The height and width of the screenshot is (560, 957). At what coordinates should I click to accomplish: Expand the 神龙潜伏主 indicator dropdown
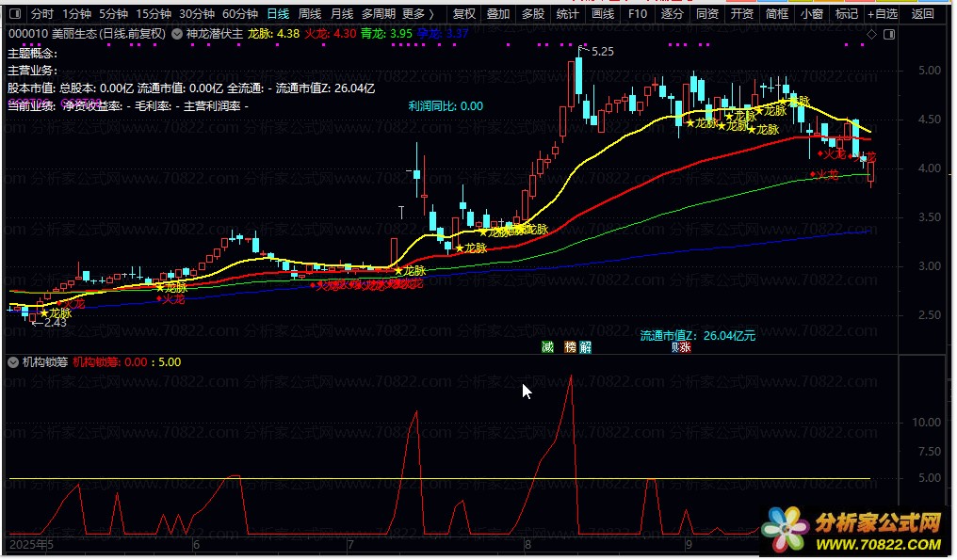pyautogui.click(x=177, y=34)
